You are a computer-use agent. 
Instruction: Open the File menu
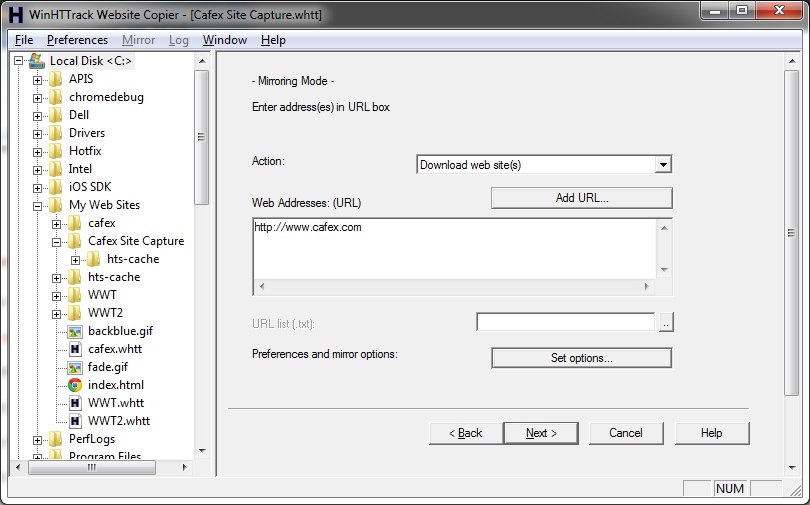(x=24, y=40)
